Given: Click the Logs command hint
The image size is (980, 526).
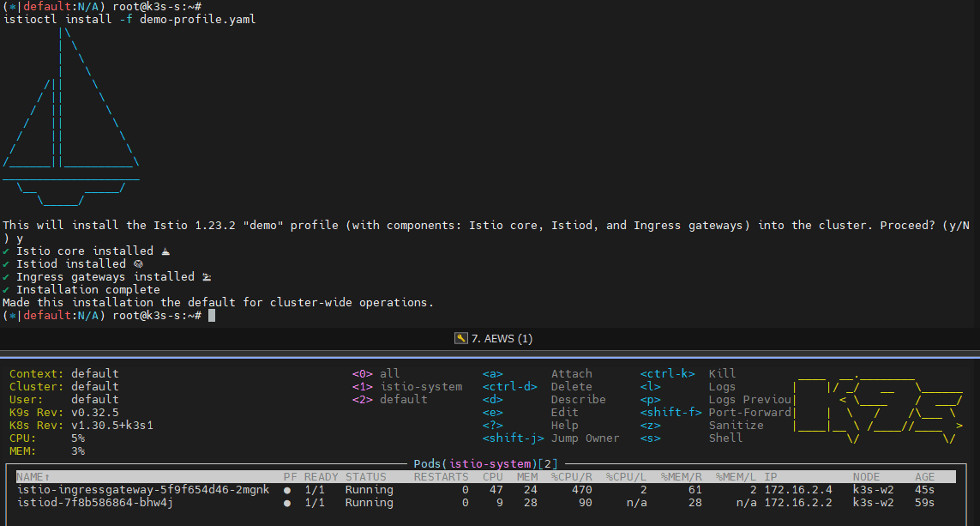Looking at the screenshot, I should click(x=722, y=387).
